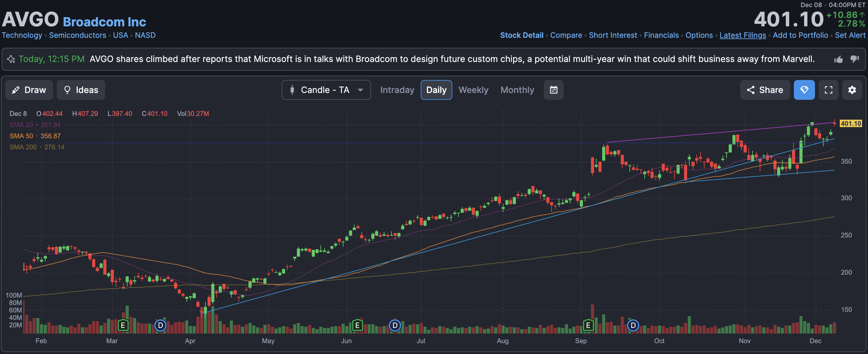Open the calendar date range icon
The height and width of the screenshot is (354, 868).
point(553,90)
